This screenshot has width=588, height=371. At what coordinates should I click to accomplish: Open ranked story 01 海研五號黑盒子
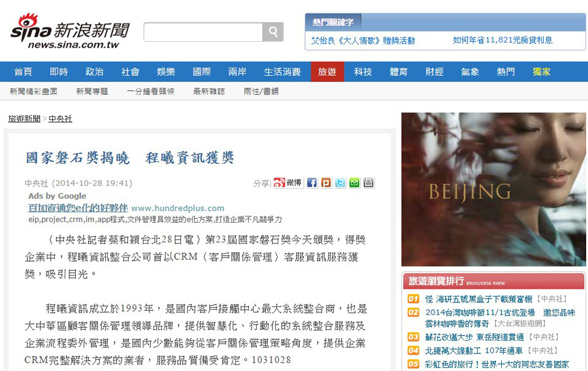click(478, 299)
